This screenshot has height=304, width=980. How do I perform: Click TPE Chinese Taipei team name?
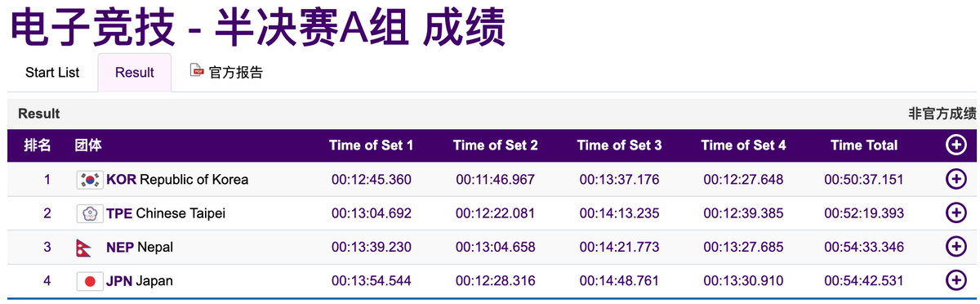pos(166,213)
